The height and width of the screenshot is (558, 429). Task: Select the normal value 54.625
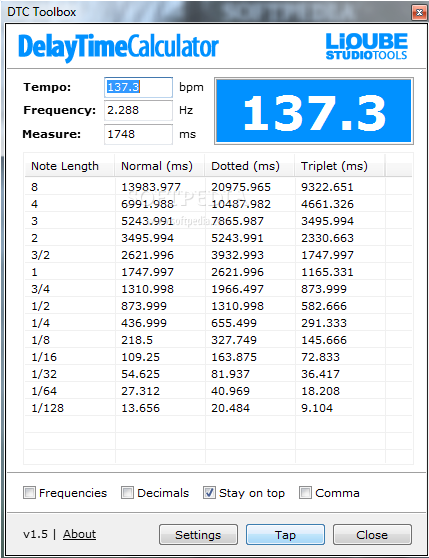tap(141, 374)
